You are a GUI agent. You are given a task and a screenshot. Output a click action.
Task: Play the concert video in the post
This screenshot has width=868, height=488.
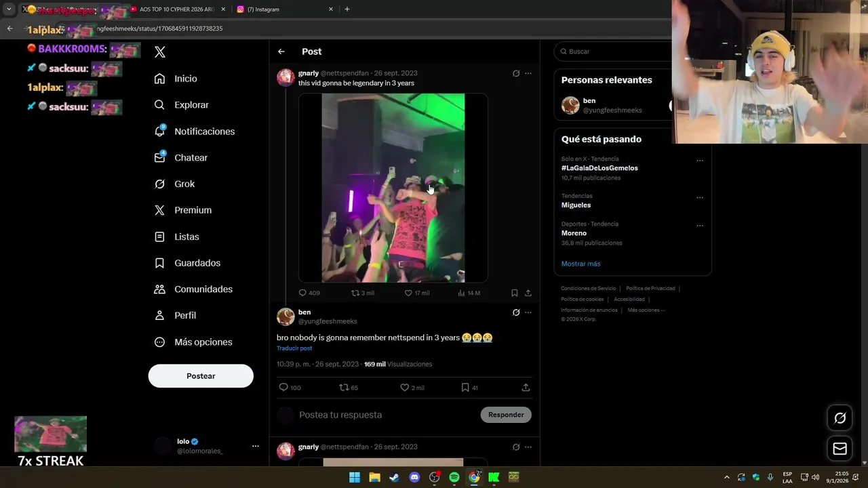pyautogui.click(x=393, y=188)
